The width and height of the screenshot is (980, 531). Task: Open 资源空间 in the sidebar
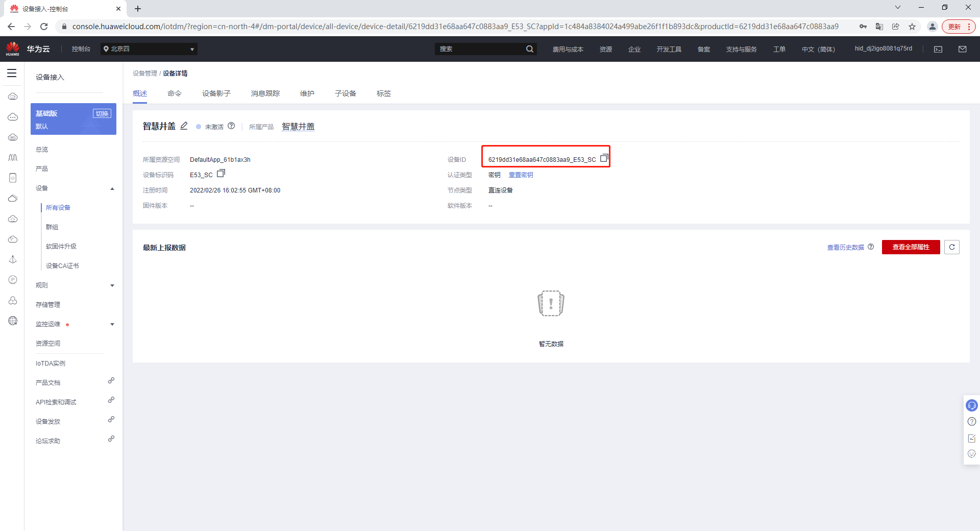(x=48, y=344)
